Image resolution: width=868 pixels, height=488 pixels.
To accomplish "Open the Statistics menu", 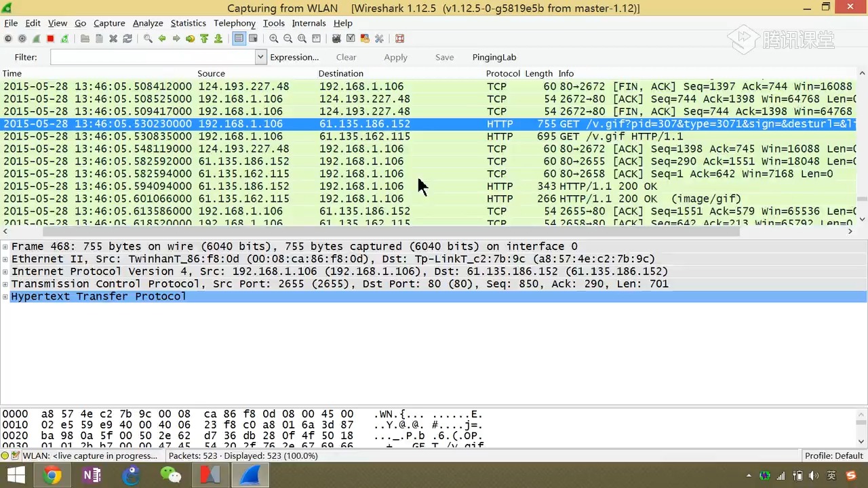I will point(189,23).
